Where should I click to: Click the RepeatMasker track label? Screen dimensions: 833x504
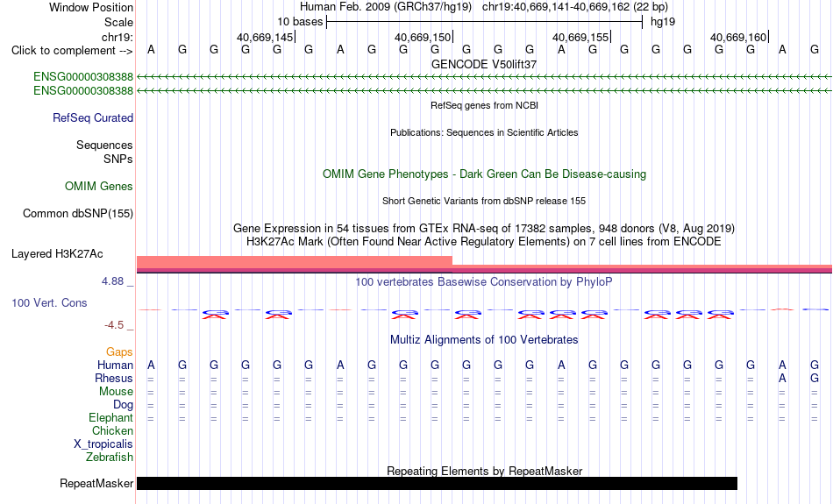click(x=96, y=483)
